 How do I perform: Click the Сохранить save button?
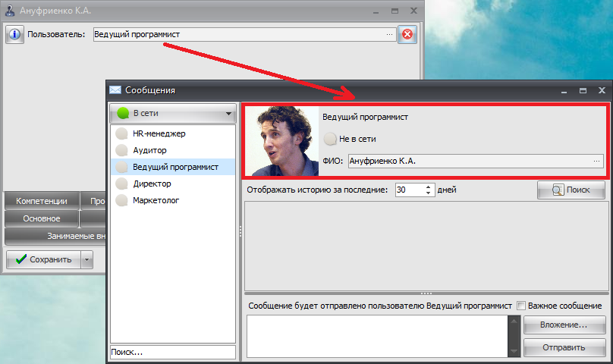(43, 259)
